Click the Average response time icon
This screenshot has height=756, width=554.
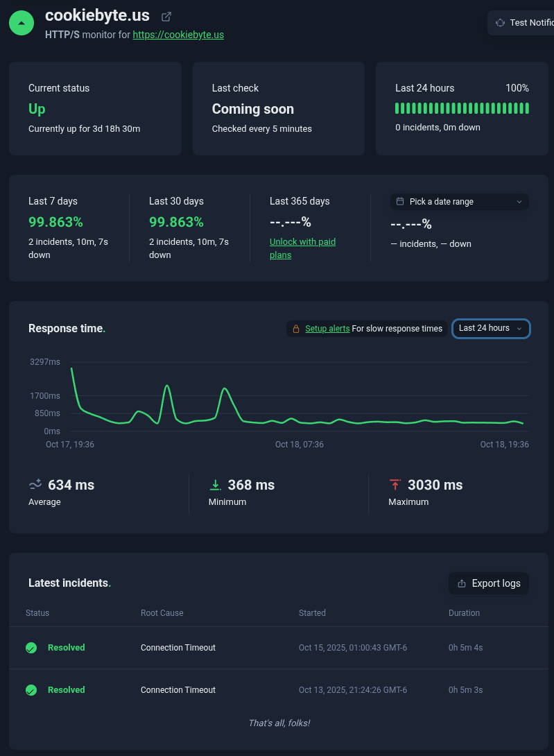[x=35, y=485]
